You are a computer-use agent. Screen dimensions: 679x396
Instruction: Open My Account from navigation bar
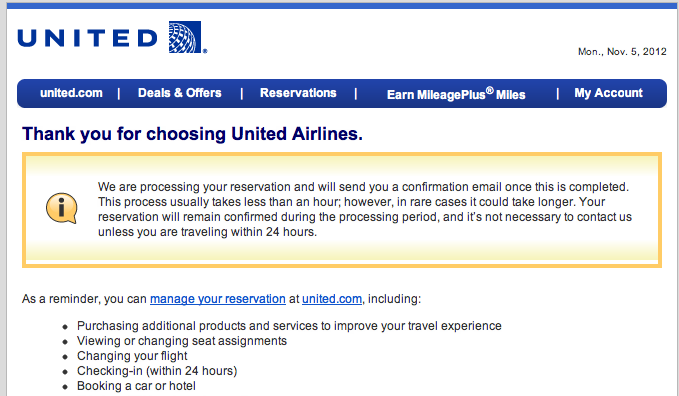(x=608, y=93)
